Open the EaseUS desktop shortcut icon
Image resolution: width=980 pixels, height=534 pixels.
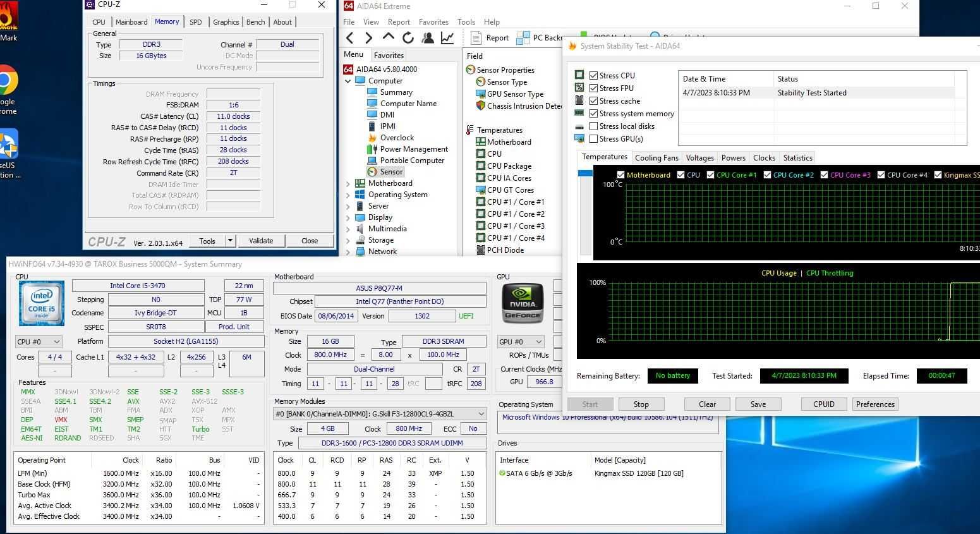coord(8,145)
